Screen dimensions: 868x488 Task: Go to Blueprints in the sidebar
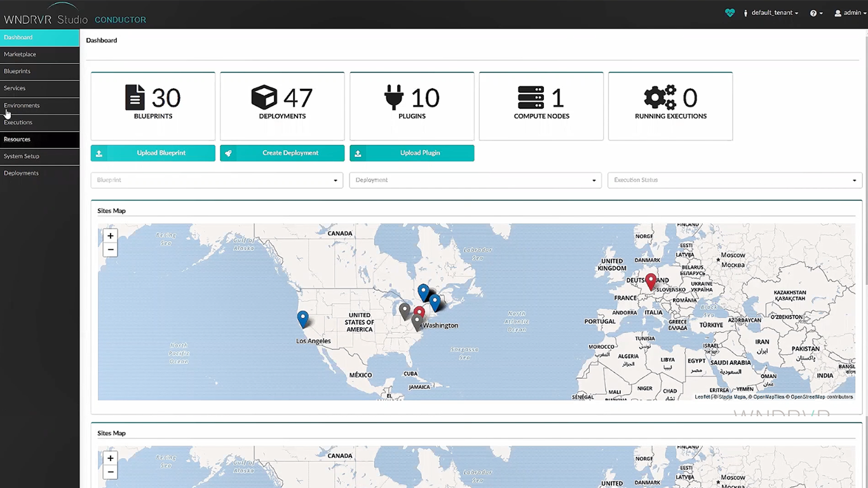click(39, 71)
